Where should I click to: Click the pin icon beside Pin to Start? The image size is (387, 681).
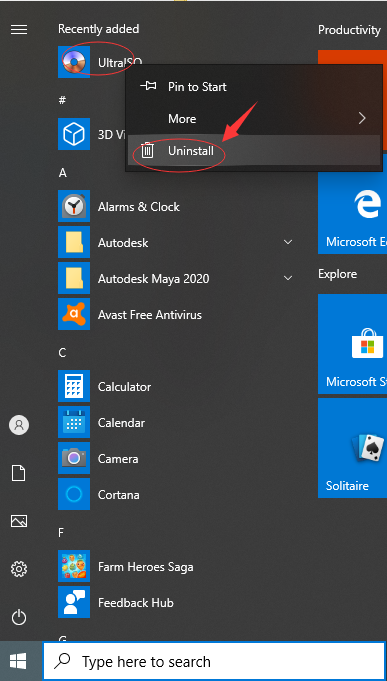(148, 86)
